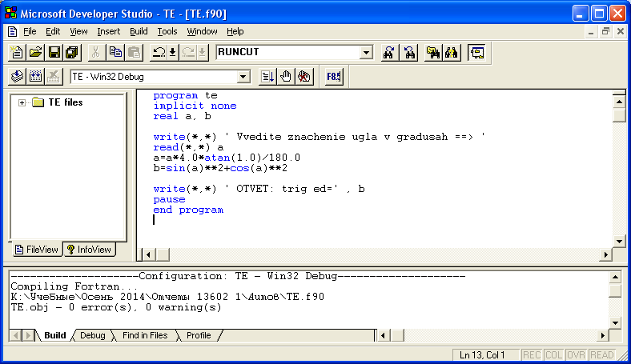Restore the inner TE.f90 document window
This screenshot has height=364, width=631.
tap(605, 31)
